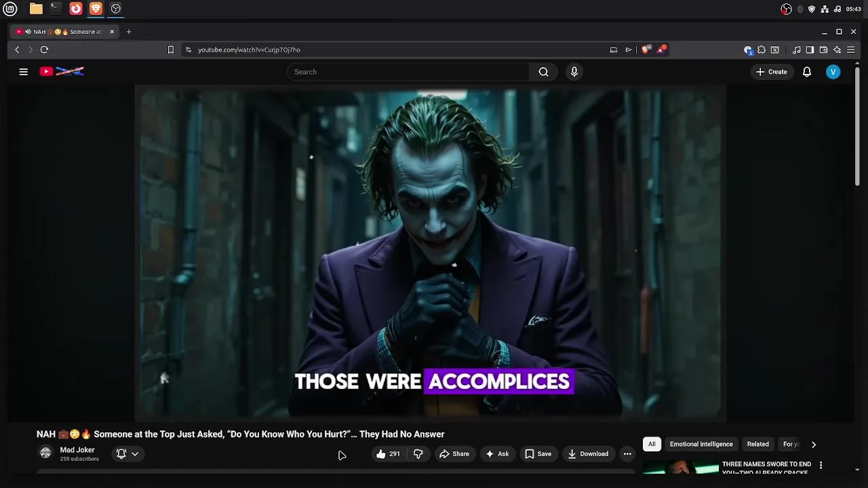Close the YouTube browser tab
Screen dimensions: 868x488
[112, 31]
